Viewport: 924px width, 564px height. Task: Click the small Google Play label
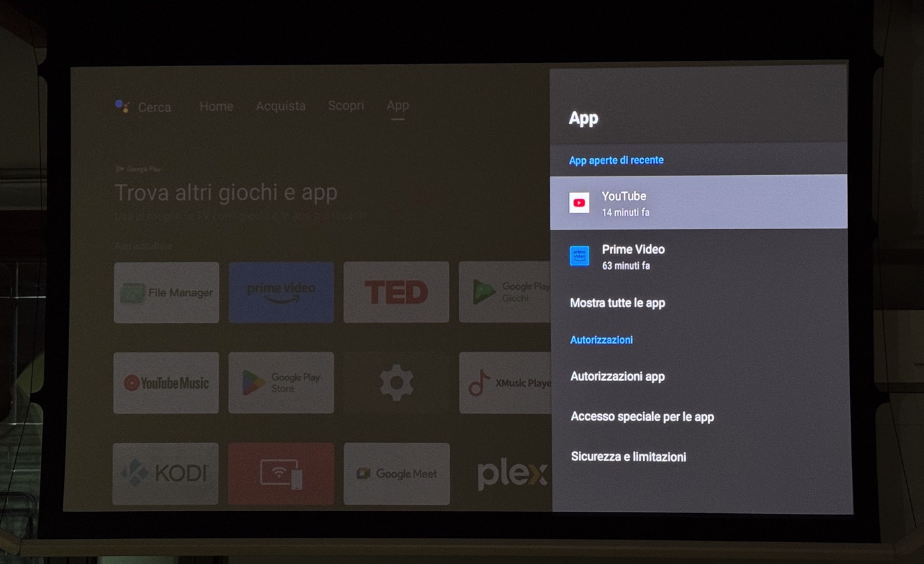click(138, 169)
